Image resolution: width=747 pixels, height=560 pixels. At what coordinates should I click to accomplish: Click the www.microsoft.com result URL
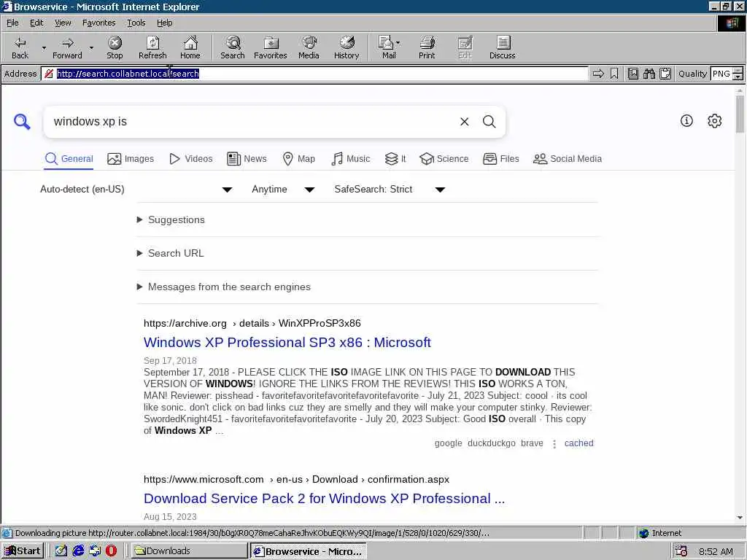pos(296,480)
